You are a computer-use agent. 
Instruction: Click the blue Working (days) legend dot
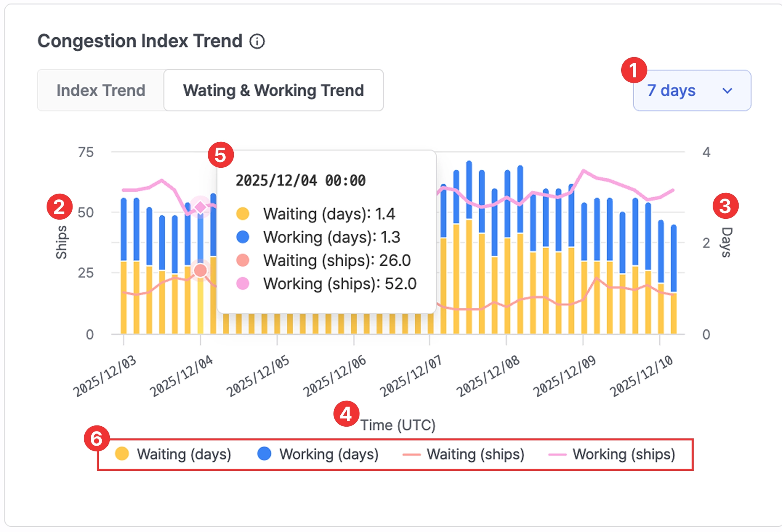click(264, 454)
